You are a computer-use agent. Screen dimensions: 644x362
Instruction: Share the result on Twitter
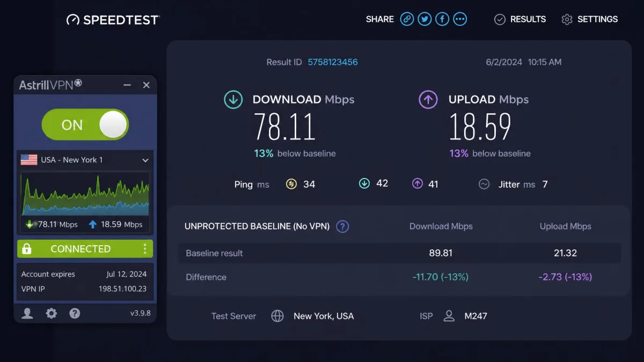(425, 19)
